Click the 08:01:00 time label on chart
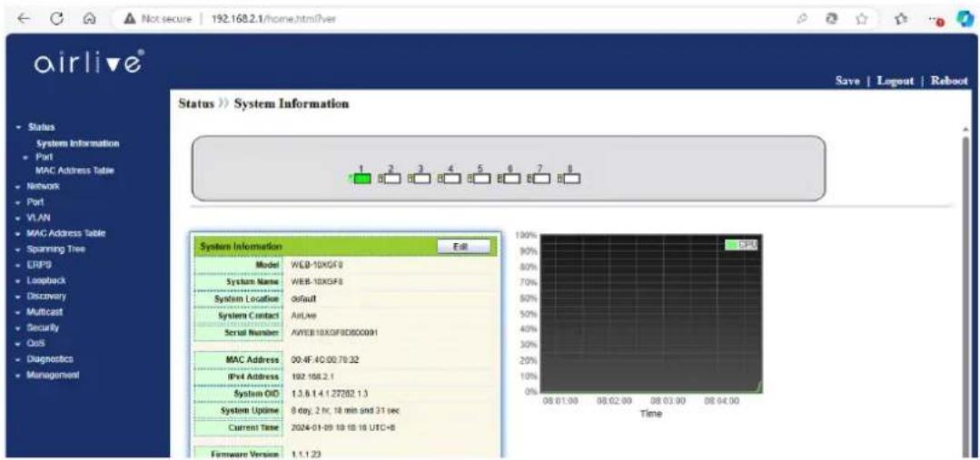 [560, 401]
